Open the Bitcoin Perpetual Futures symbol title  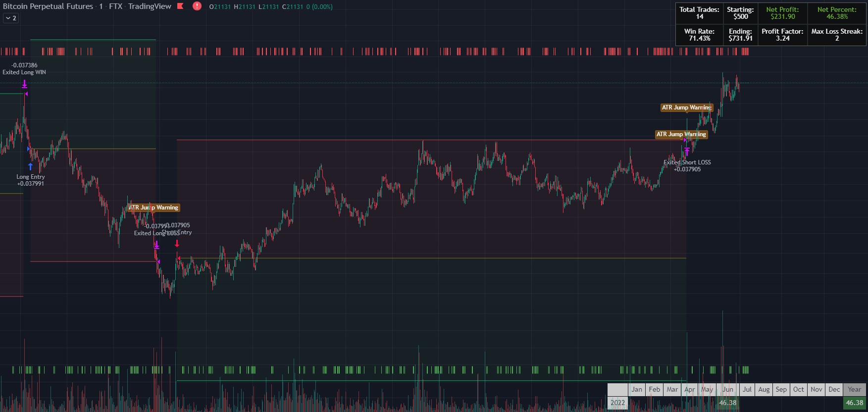point(48,6)
